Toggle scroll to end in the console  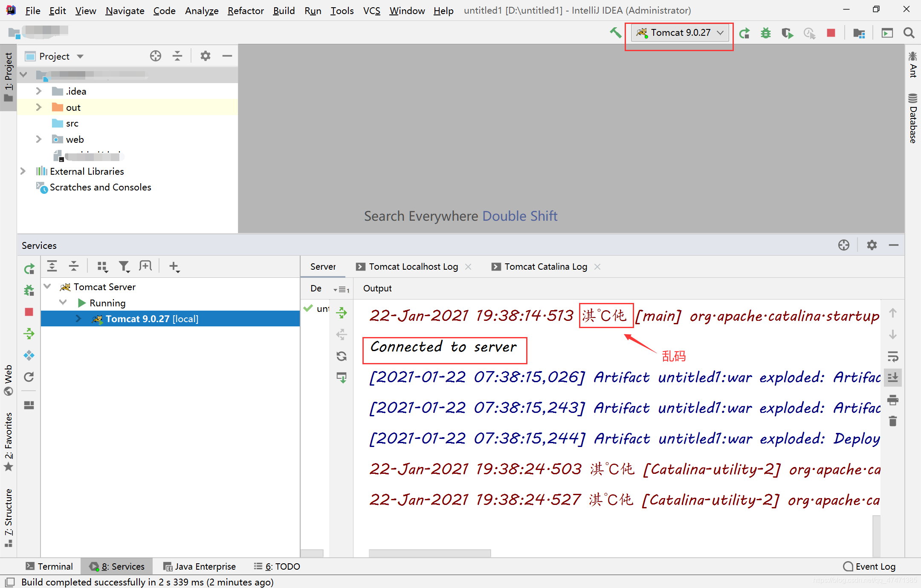(x=893, y=378)
